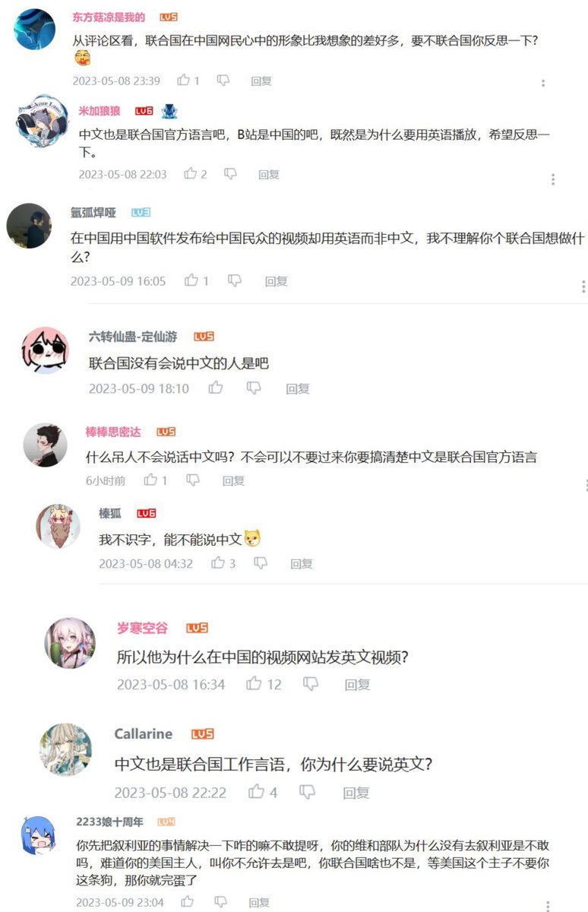View 六转仙蛊-定仙游's pink avatar
The image size is (588, 912).
46,350
